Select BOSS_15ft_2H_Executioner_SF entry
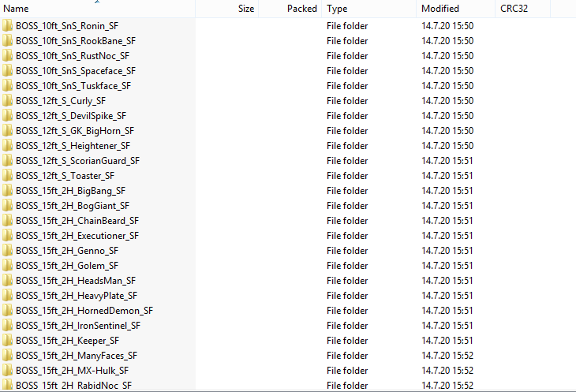 tap(77, 236)
